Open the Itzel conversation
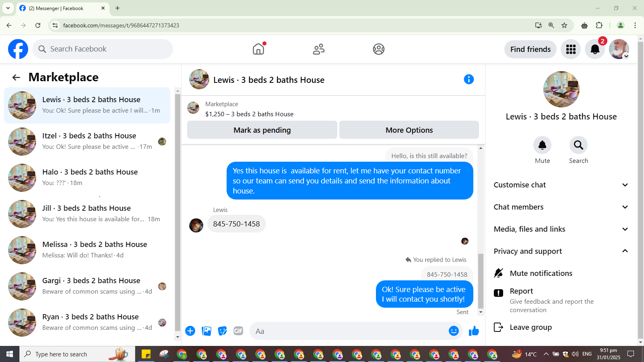The width and height of the screenshot is (644, 362). point(87,142)
